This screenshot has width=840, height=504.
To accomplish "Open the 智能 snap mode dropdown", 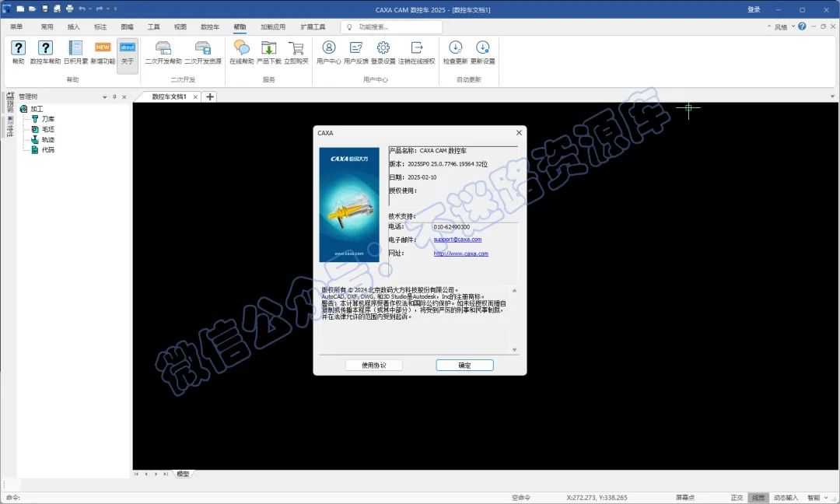I will click(825, 498).
